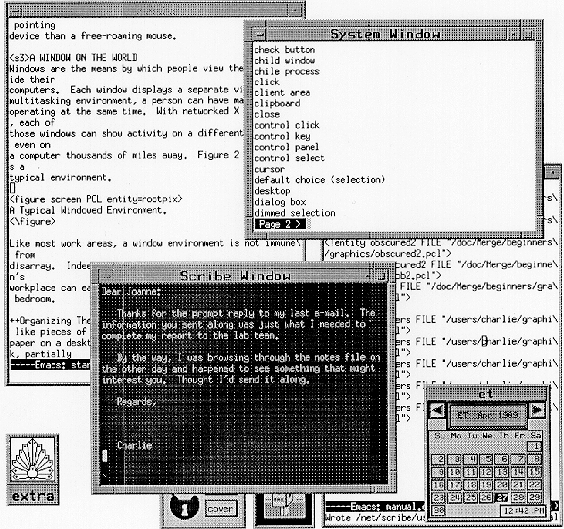Open the peacock "extra" desktop icon
This screenshot has height=529, width=564.
(33, 470)
